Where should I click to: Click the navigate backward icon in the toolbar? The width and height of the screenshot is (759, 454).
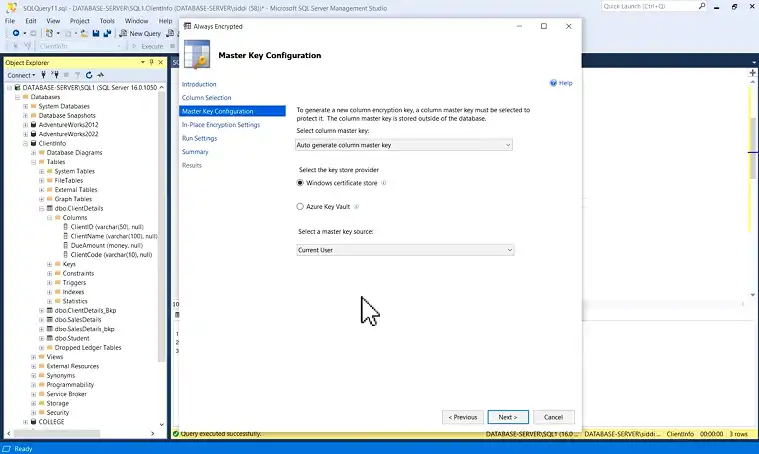click(15, 33)
